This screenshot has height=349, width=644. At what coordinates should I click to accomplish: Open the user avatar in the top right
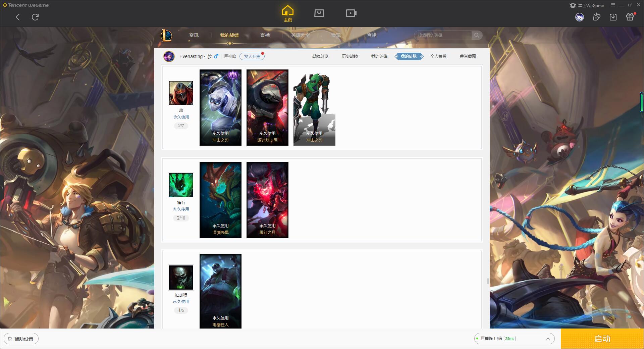click(579, 17)
